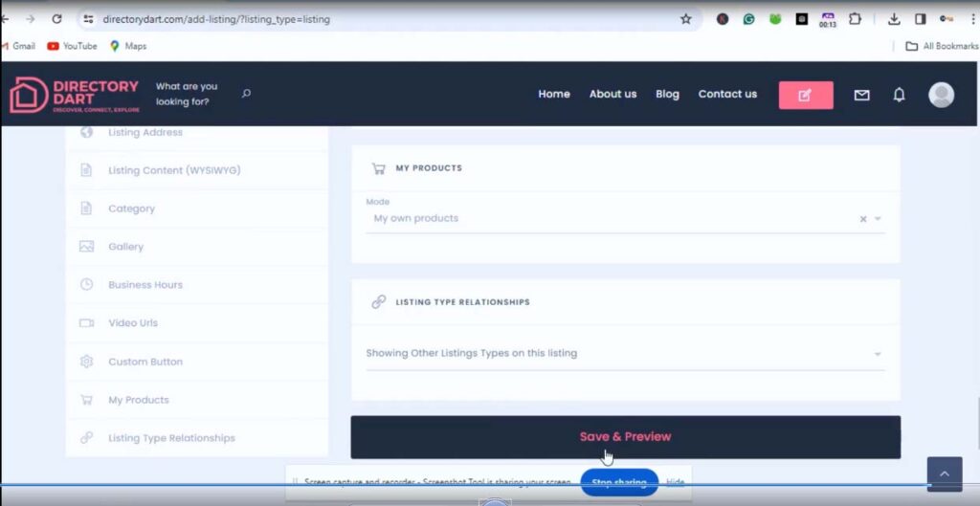Open the search magnifier icon in header
The image size is (980, 506).
click(x=246, y=94)
